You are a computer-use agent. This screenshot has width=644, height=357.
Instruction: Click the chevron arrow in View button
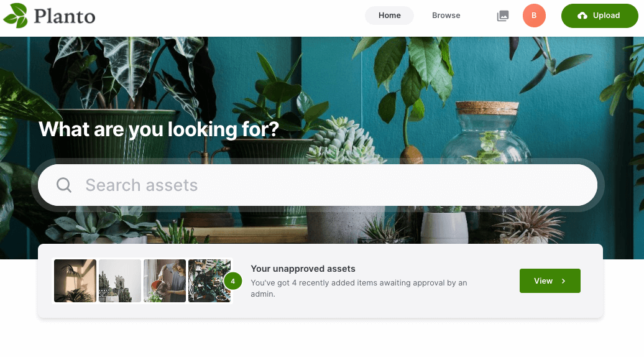[563, 281]
